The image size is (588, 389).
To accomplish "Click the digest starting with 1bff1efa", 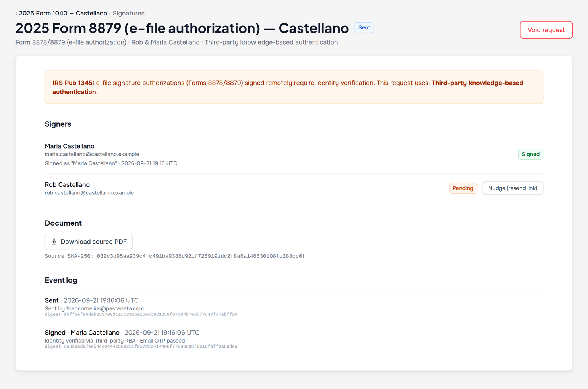I will (x=141, y=314).
